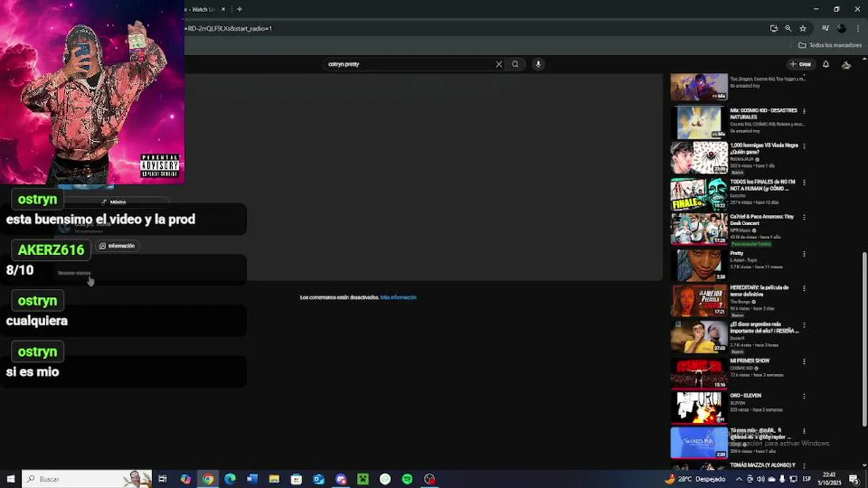Click the Música label chip
This screenshot has height=488, width=868.
tap(114, 202)
